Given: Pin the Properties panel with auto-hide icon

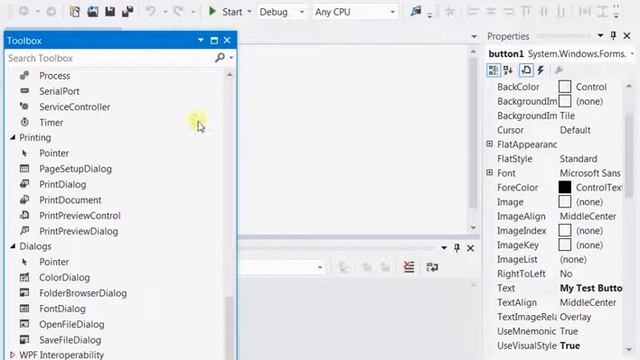Looking at the screenshot, I should (x=613, y=36).
